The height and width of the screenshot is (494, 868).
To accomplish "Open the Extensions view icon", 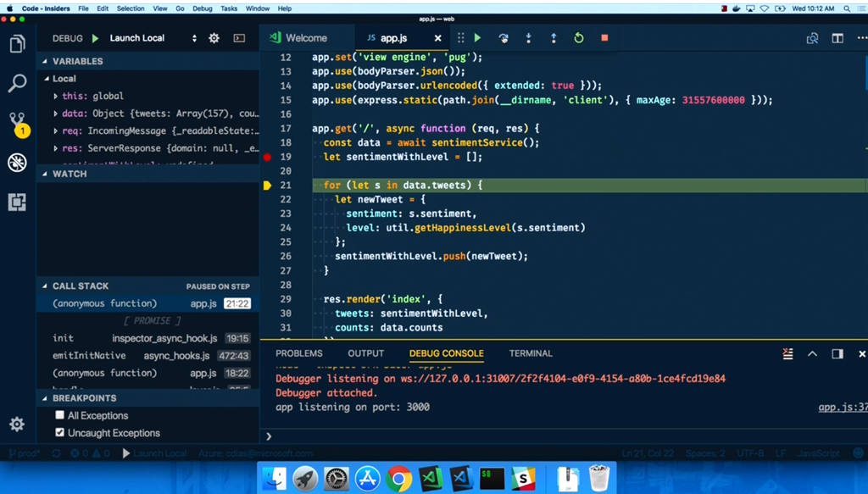I will [x=17, y=202].
